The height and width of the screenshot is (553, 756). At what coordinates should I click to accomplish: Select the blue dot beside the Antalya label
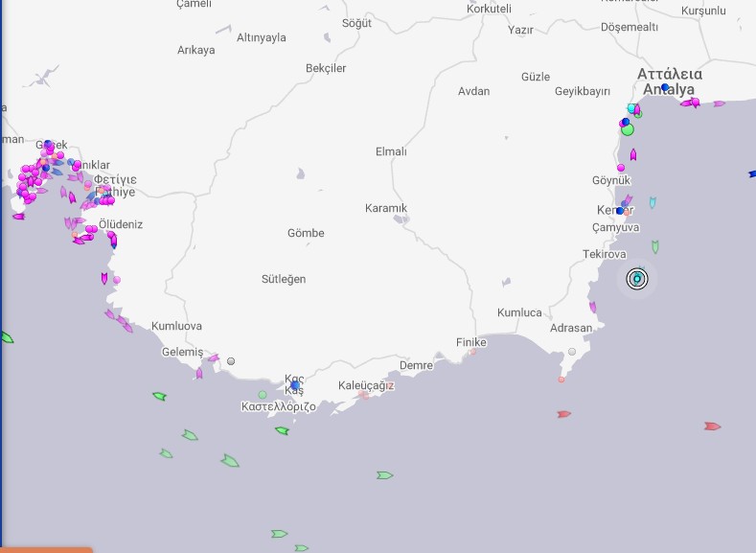tap(665, 87)
